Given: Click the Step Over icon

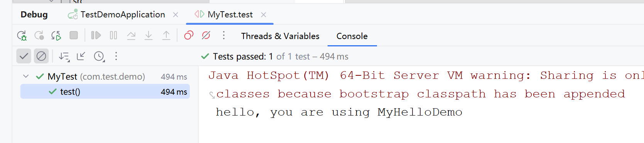Looking at the screenshot, I should pyautogui.click(x=131, y=36).
